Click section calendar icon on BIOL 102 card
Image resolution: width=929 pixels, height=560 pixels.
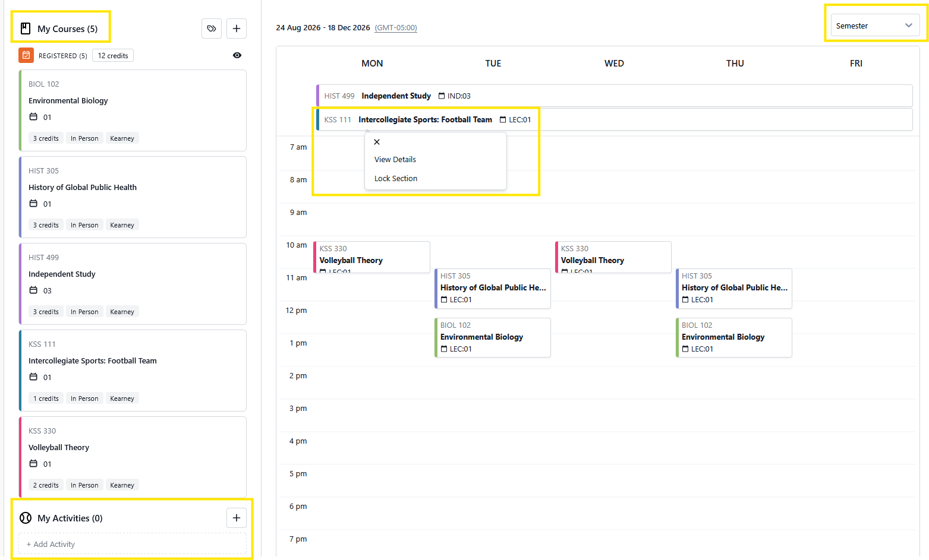[34, 117]
